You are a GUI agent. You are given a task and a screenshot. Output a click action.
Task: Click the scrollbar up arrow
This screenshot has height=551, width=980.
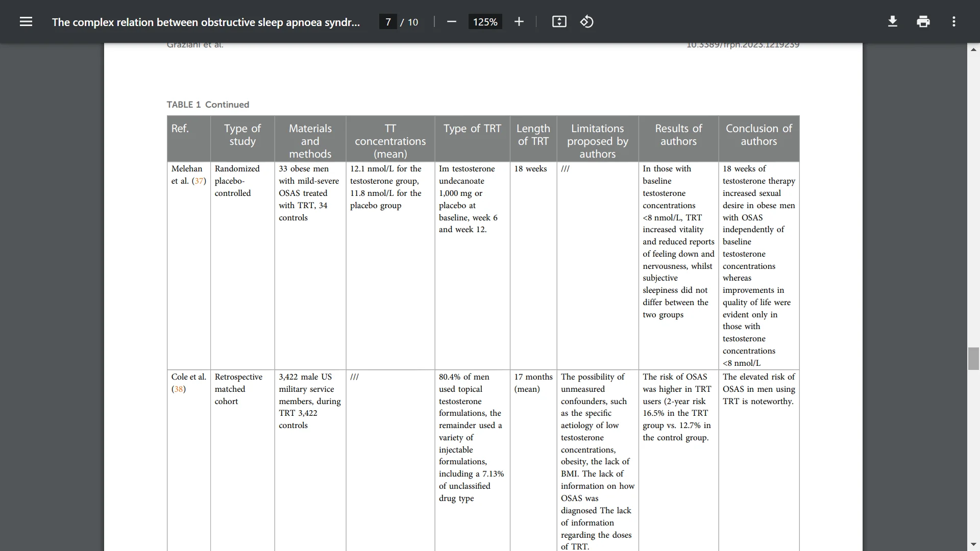click(973, 49)
